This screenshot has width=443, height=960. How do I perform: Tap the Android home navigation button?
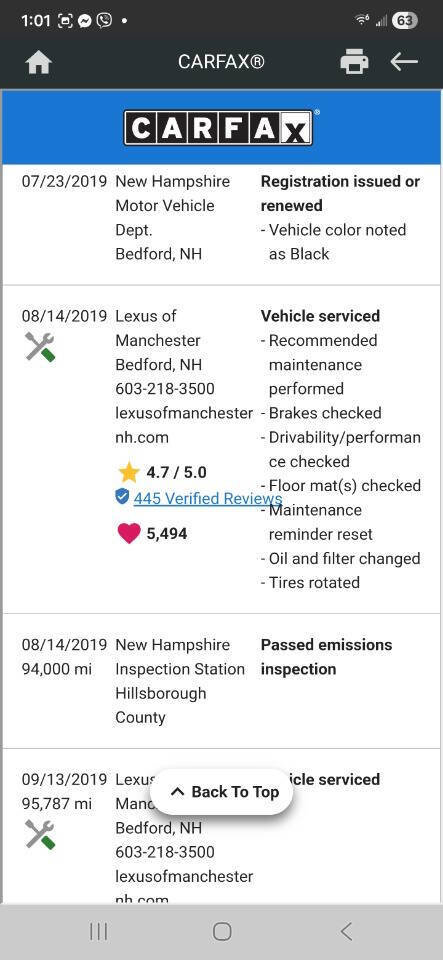tap(222, 932)
